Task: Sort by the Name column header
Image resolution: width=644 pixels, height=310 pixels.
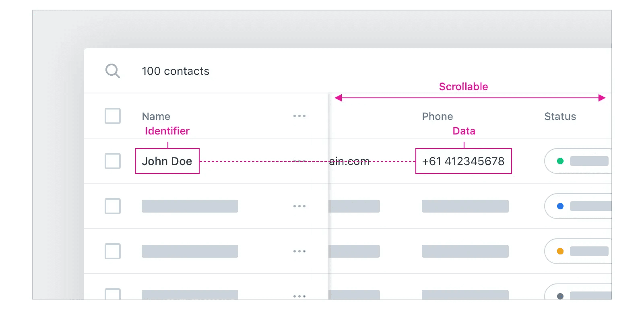Action: (x=156, y=116)
